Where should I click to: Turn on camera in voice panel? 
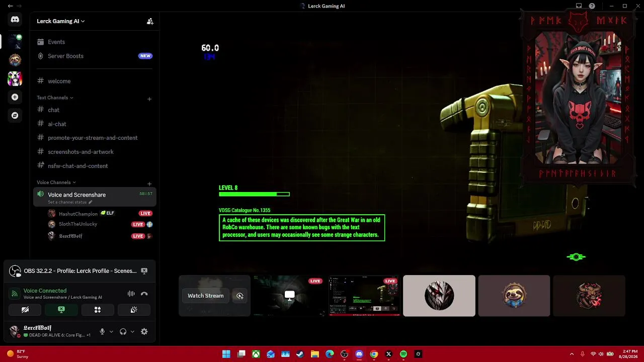pyautogui.click(x=25, y=310)
